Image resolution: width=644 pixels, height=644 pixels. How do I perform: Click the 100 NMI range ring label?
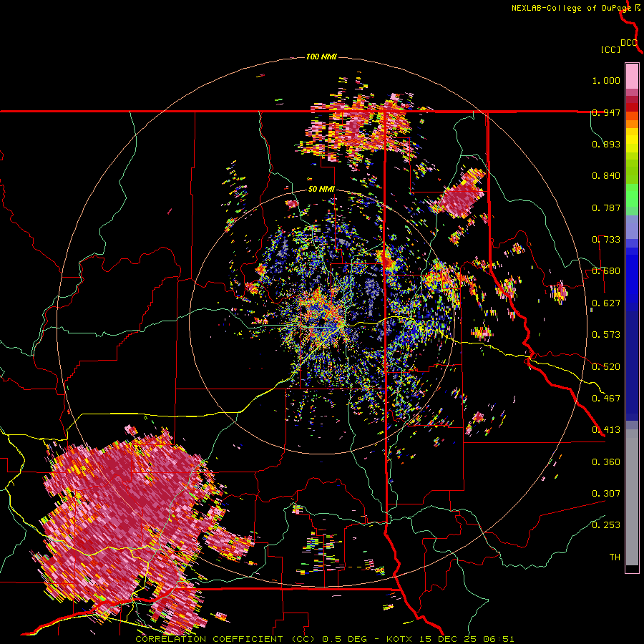pos(321,57)
